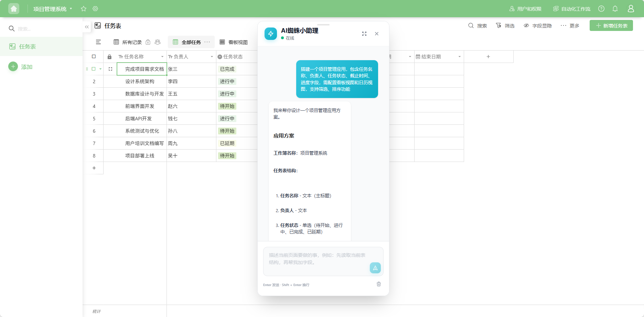Open notifications via the bell icon
Viewport: 644px width, 317px height.
point(615,9)
